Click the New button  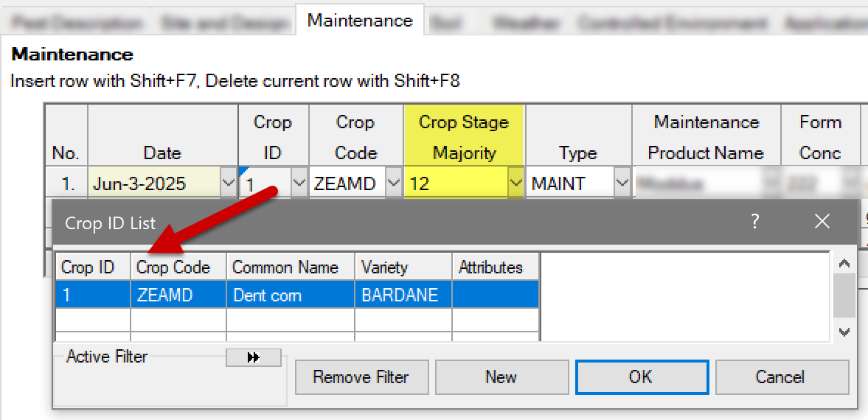[501, 377]
